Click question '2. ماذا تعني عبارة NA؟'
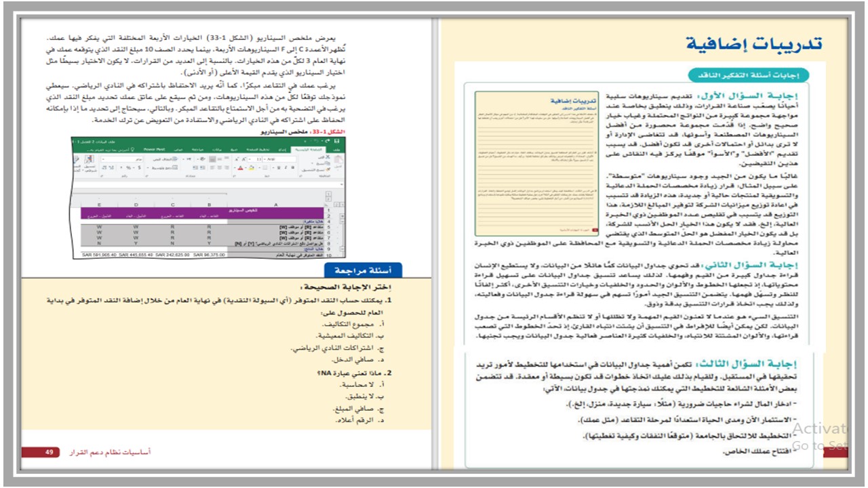 point(353,372)
